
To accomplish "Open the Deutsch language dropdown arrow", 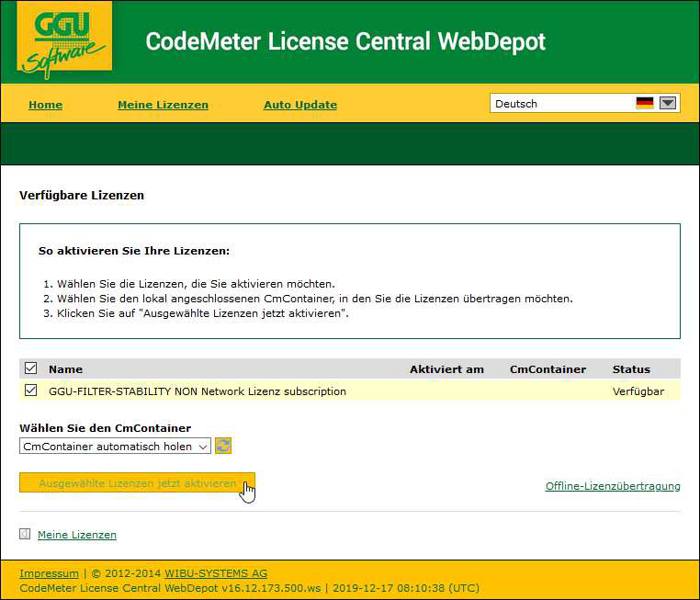I will click(668, 104).
